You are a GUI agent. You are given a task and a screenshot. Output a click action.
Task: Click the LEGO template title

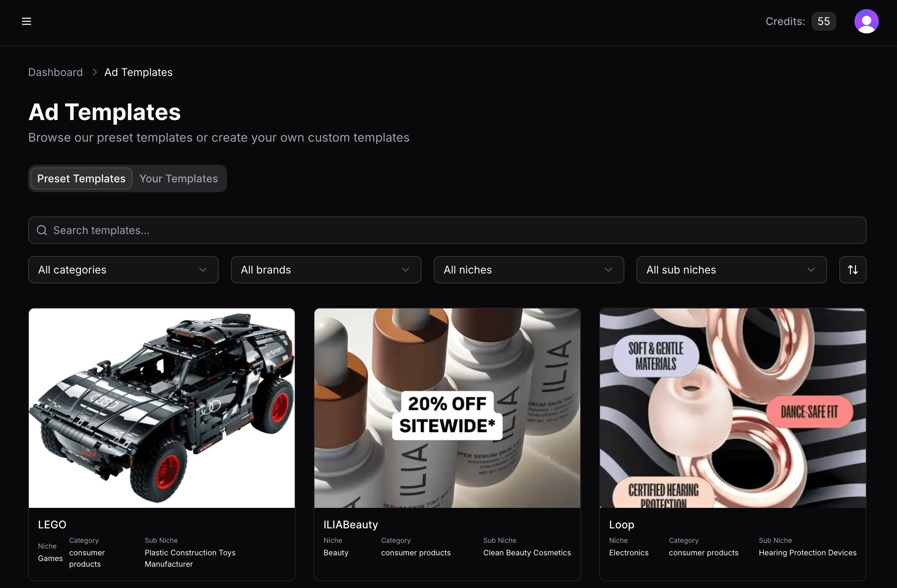tap(52, 525)
